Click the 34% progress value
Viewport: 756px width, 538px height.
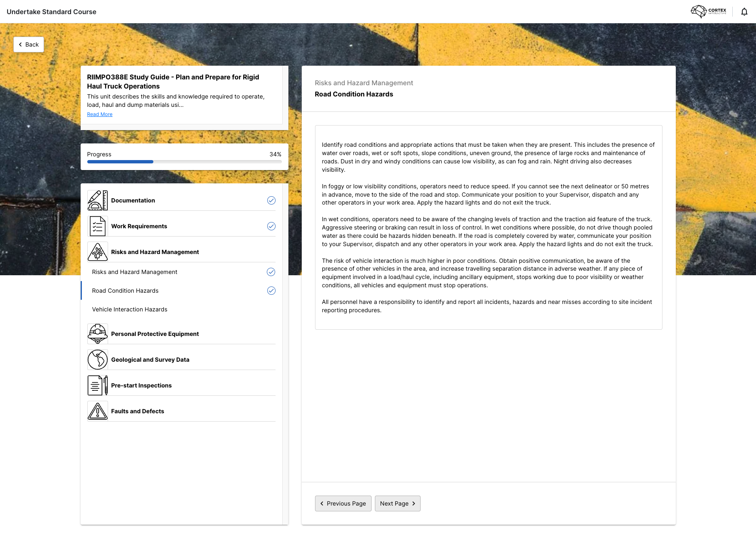point(276,154)
